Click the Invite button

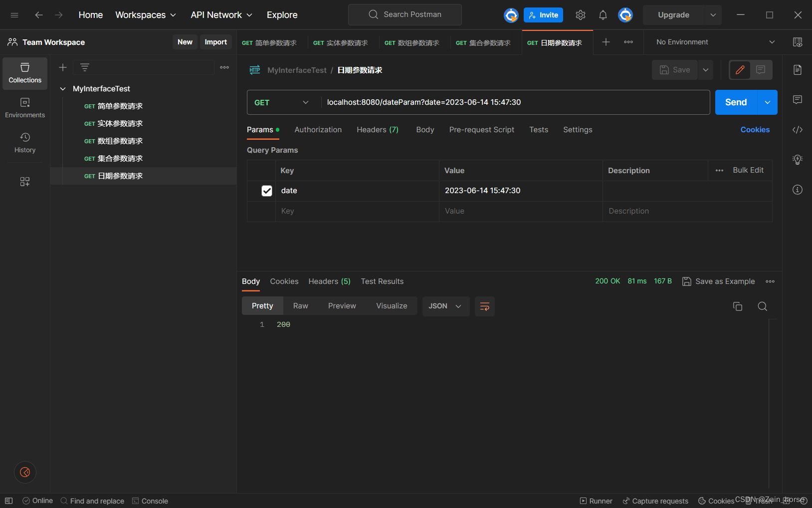click(543, 15)
